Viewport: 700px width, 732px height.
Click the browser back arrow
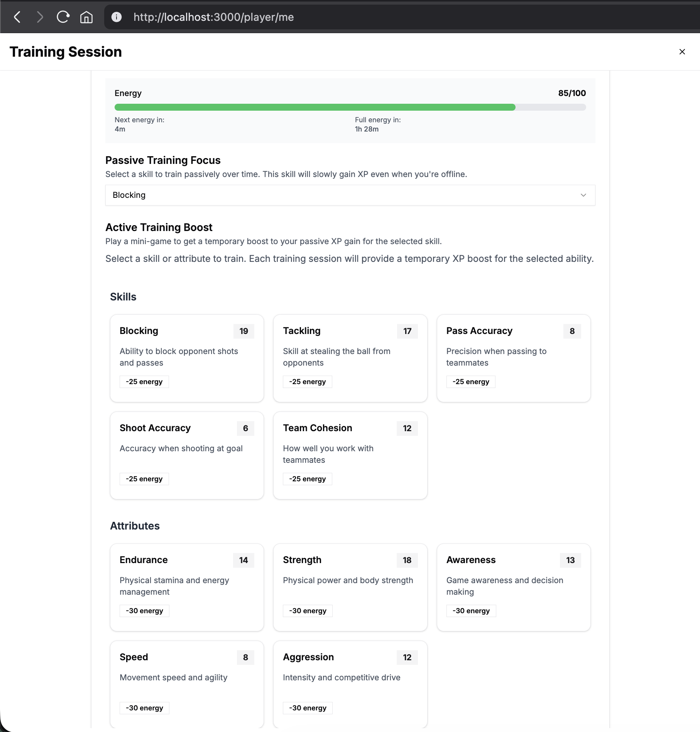click(17, 17)
